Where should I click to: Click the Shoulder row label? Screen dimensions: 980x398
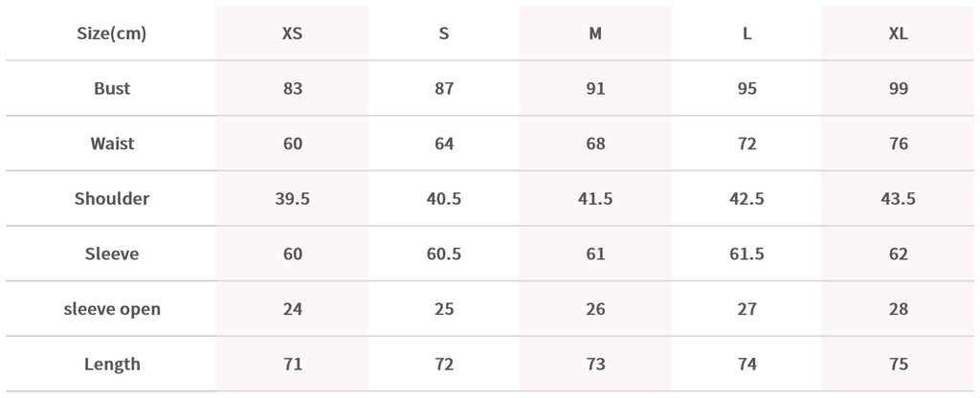(x=111, y=199)
